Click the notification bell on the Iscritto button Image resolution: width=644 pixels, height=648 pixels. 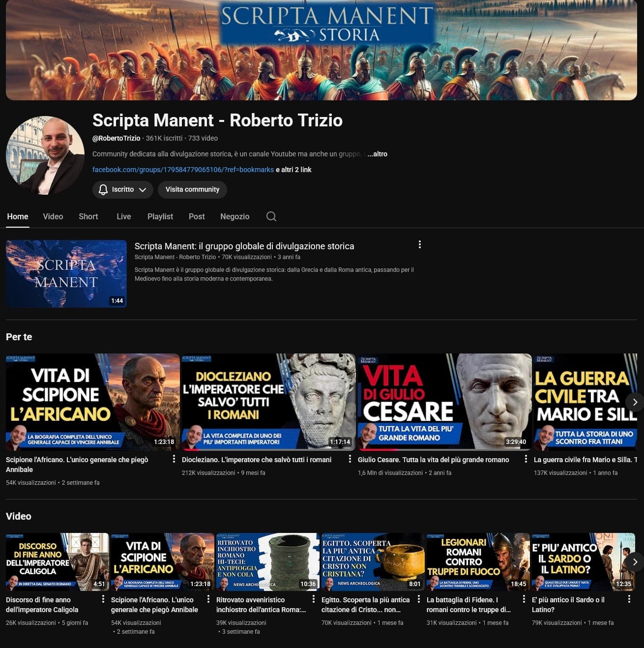click(103, 189)
